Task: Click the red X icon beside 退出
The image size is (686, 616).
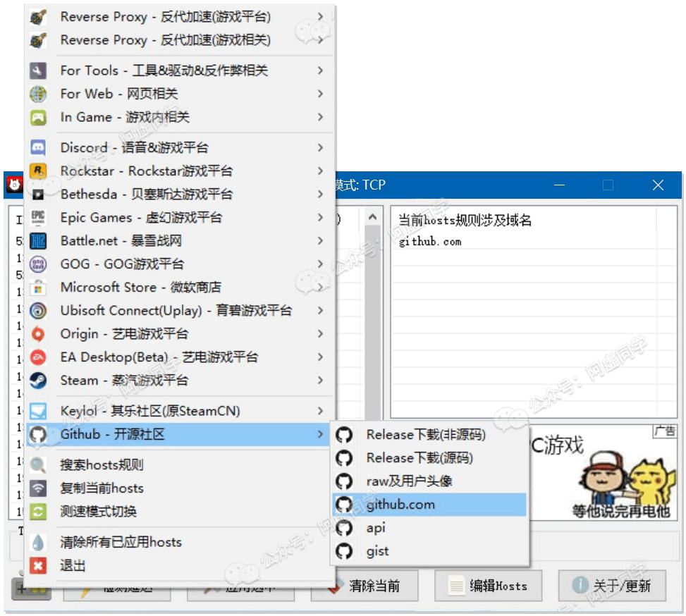Action: pos(38,566)
